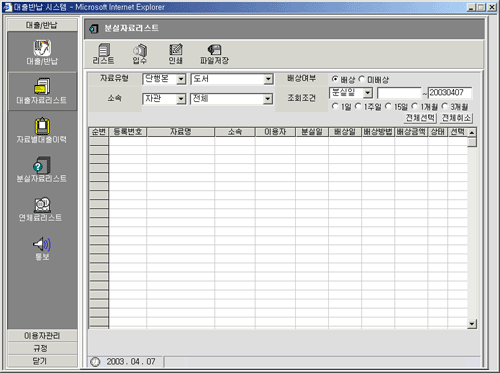Expand the 전체 dropdown
Image resolution: width=500 pixels, height=373 pixels.
point(268,99)
